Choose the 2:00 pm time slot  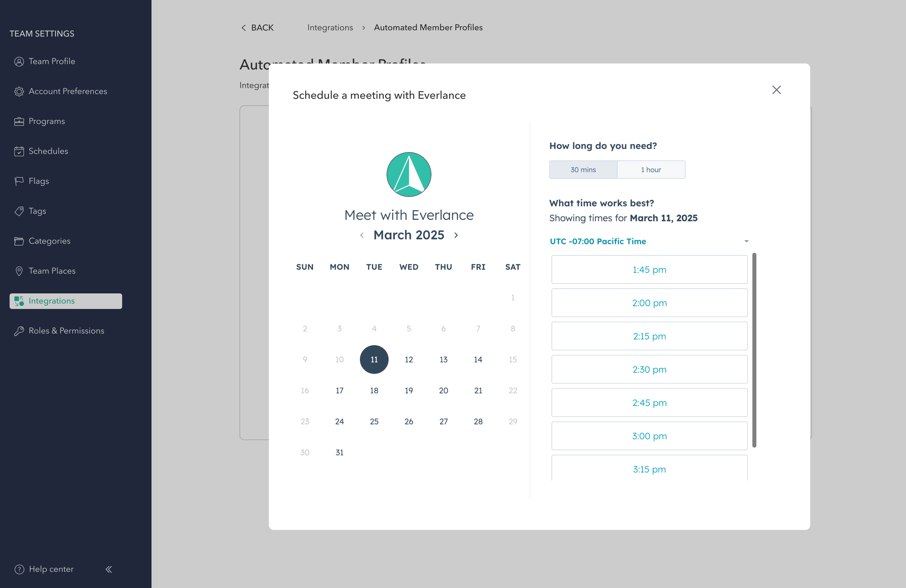649,303
